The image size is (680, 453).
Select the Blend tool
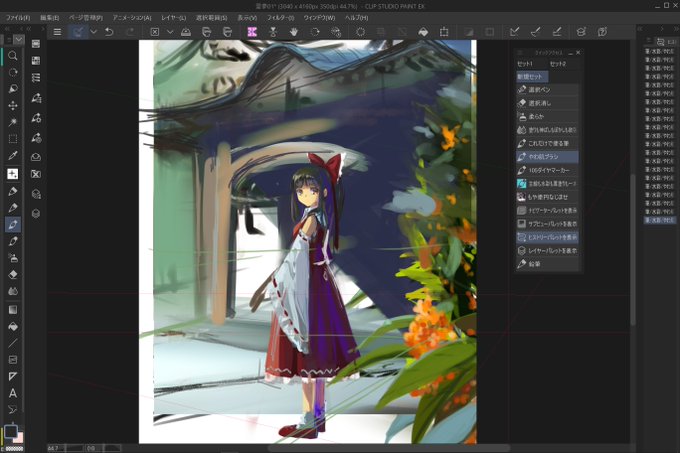13,291
